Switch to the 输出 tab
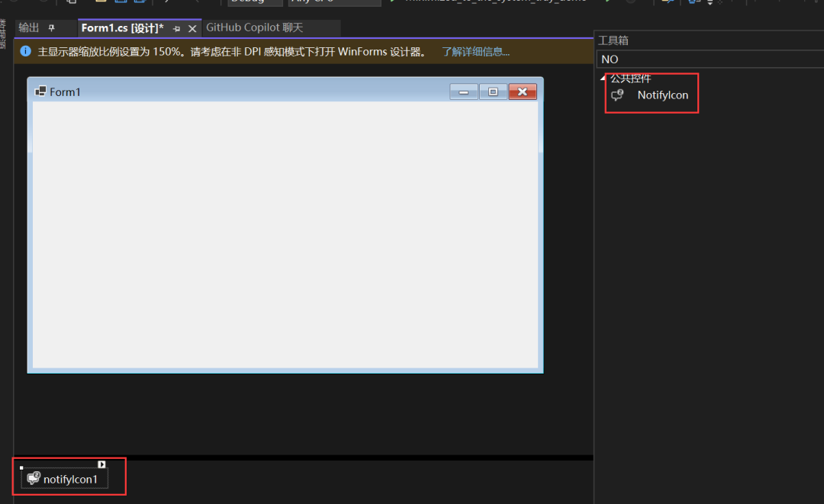824x504 pixels. [x=28, y=27]
